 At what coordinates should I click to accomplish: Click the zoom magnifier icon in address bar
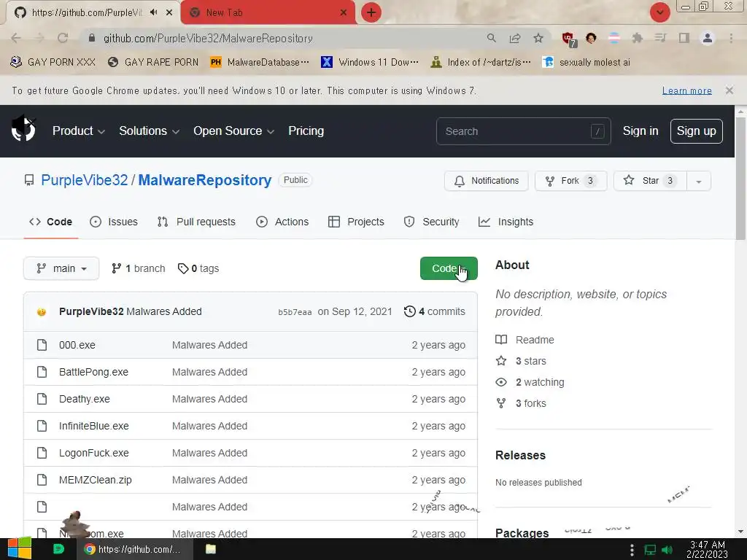[x=492, y=38]
